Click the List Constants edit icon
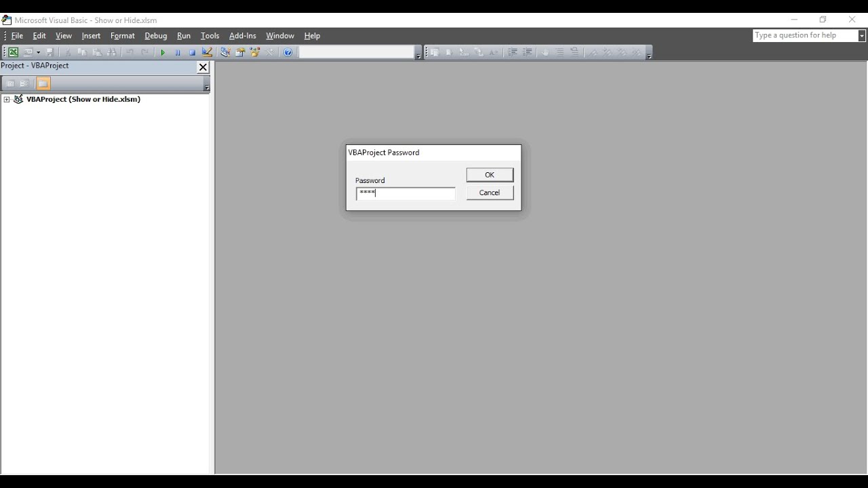This screenshot has width=868, height=488. pyautogui.click(x=449, y=52)
